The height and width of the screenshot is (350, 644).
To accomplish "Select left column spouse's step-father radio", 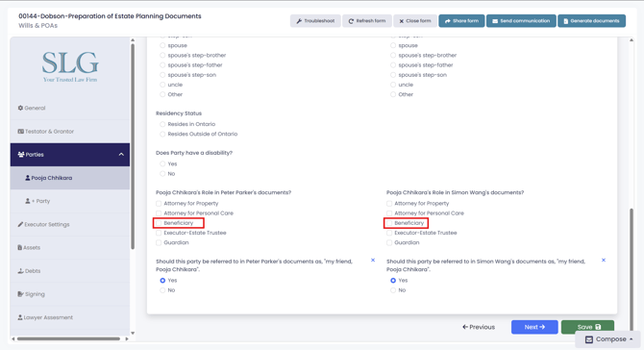I will click(x=162, y=65).
